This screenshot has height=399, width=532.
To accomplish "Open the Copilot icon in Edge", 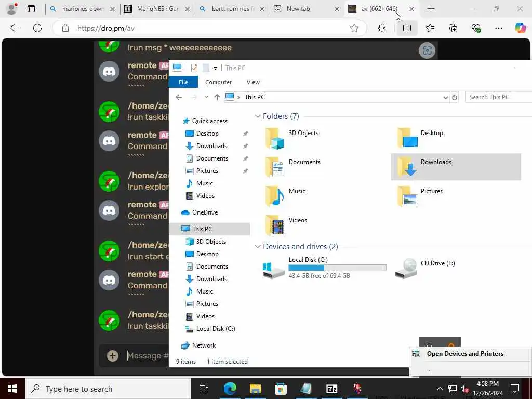I will 520,28.
